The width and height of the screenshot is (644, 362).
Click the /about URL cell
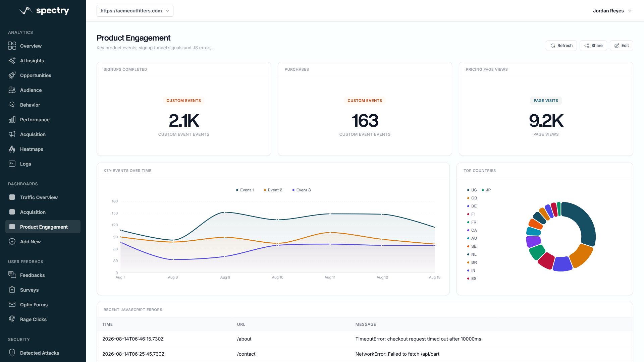244,339
